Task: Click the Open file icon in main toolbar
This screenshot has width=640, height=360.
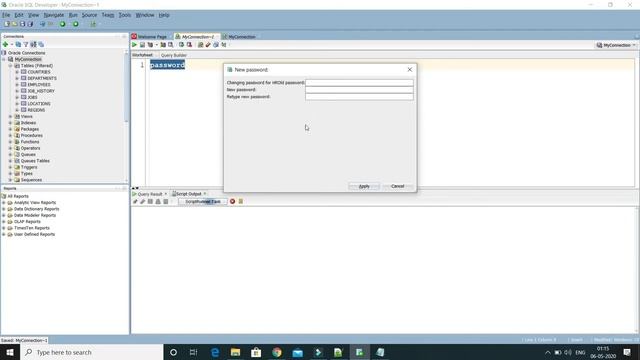Action: 14,24
